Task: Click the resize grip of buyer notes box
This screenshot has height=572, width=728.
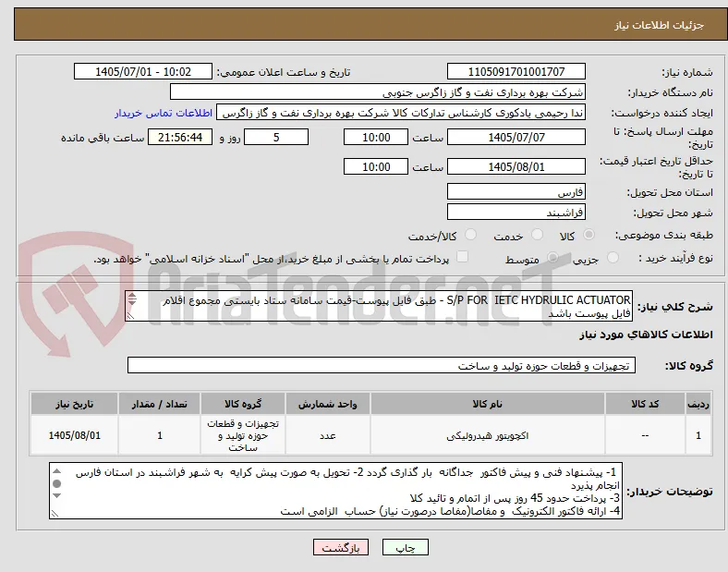Action: click(55, 514)
